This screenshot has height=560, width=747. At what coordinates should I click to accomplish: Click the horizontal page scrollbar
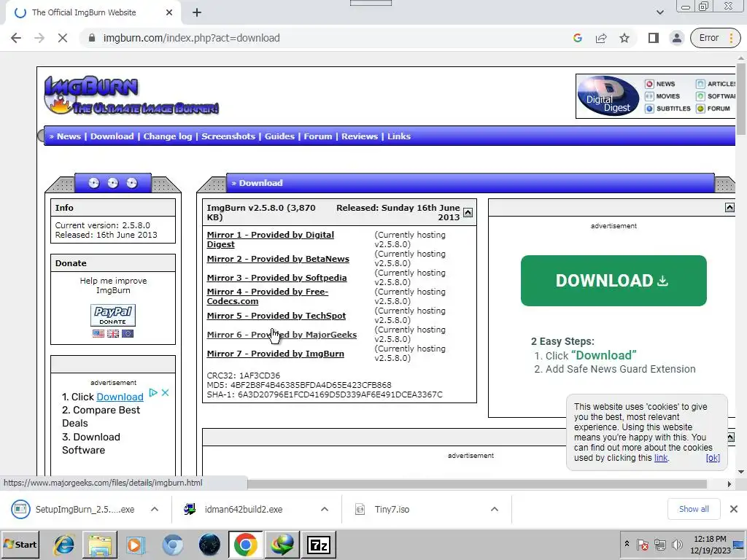(x=477, y=484)
